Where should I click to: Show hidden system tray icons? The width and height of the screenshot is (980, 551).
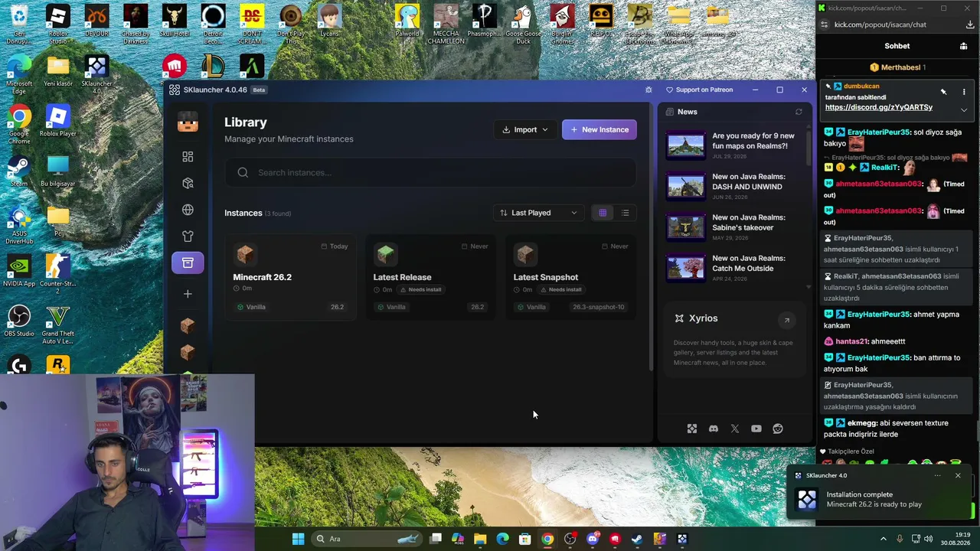point(883,539)
